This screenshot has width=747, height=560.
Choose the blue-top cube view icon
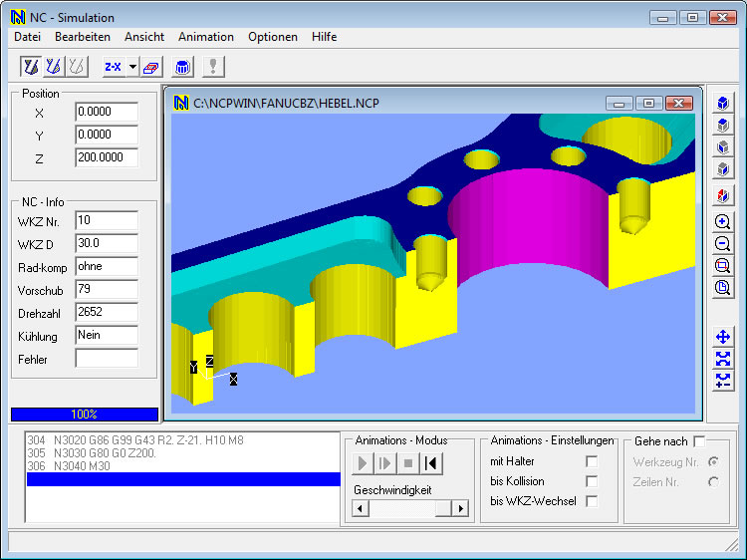pos(723,125)
